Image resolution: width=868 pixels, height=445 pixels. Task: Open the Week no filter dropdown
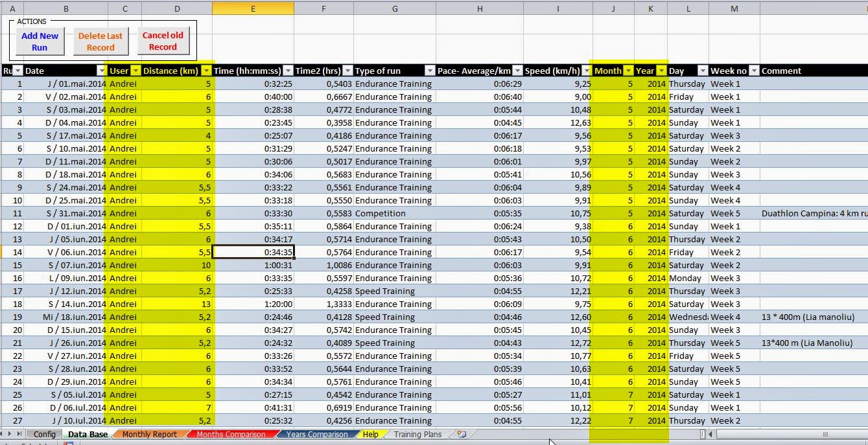(754, 71)
